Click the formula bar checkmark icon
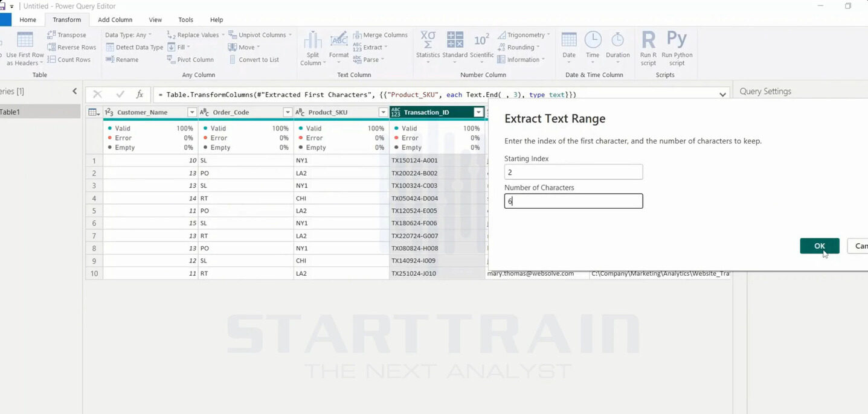 coord(120,94)
